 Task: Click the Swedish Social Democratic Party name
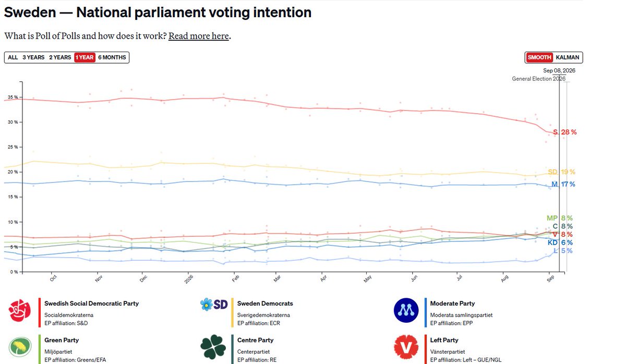tap(92, 304)
